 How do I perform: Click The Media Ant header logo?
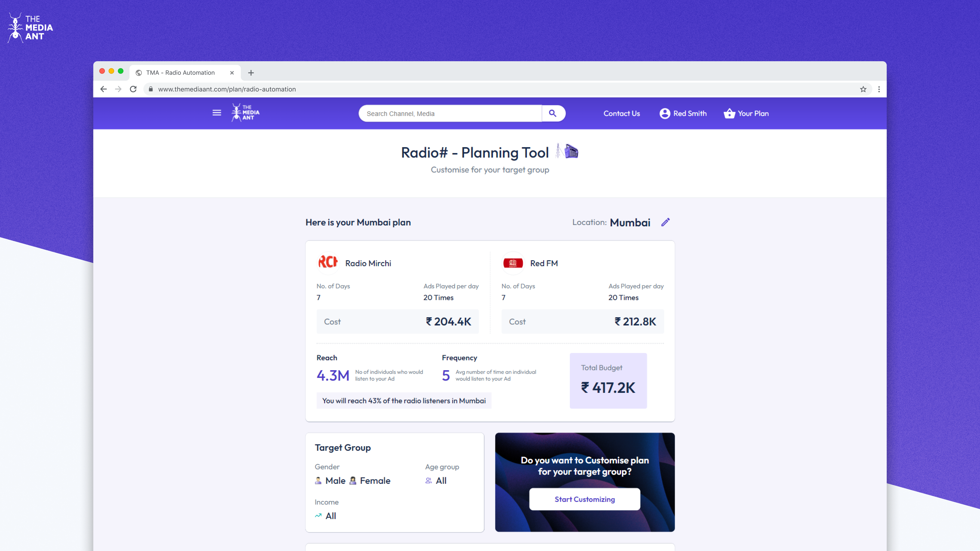click(245, 113)
